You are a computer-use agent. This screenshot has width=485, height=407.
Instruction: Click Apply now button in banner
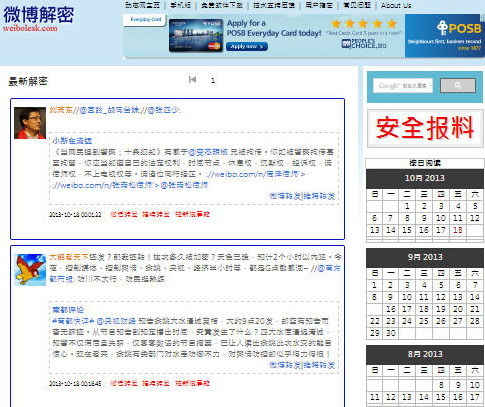point(247,47)
